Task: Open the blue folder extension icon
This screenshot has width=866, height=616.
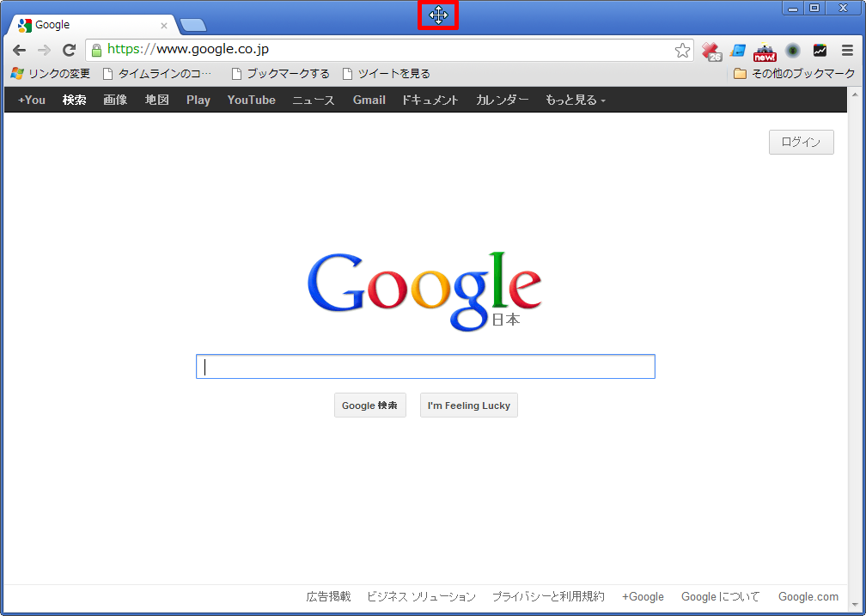Action: coord(738,51)
